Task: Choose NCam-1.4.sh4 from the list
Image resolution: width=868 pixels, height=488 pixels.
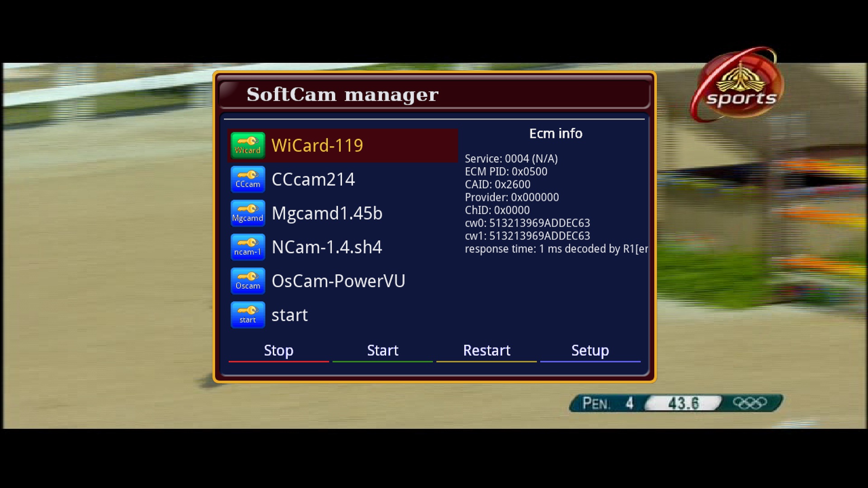Action: [x=343, y=247]
